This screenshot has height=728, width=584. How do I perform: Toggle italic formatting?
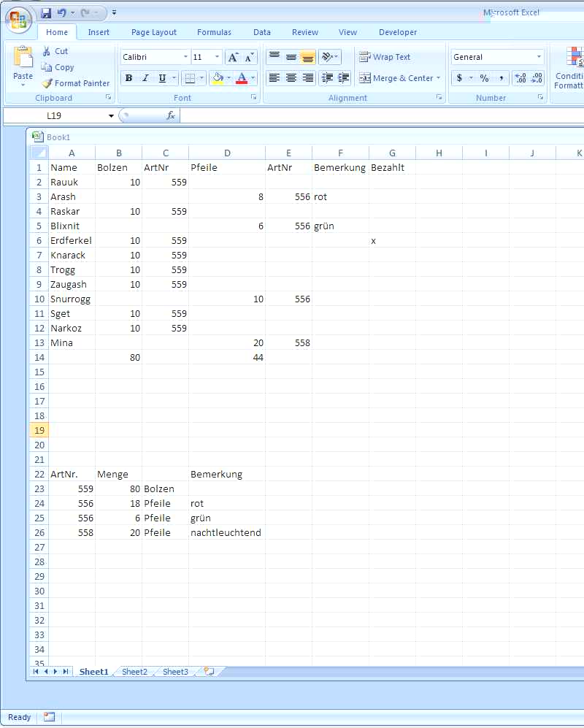(145, 78)
